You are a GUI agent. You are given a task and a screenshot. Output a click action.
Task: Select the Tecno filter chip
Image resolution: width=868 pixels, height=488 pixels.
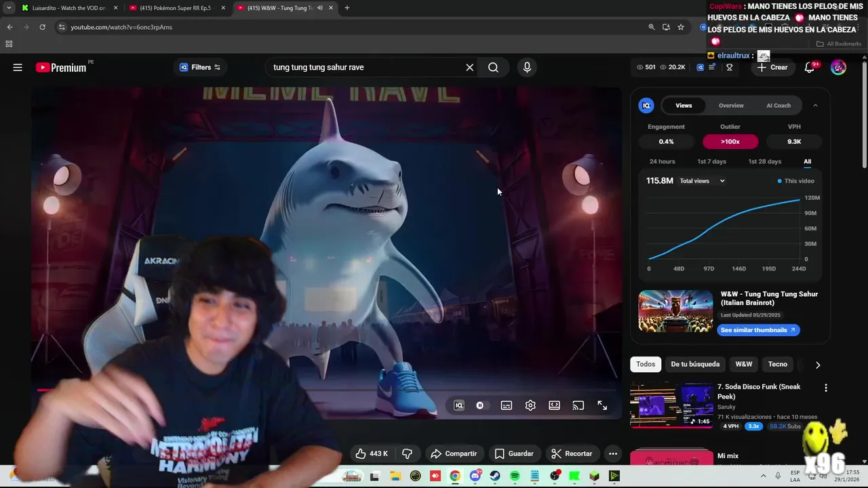pos(778,364)
